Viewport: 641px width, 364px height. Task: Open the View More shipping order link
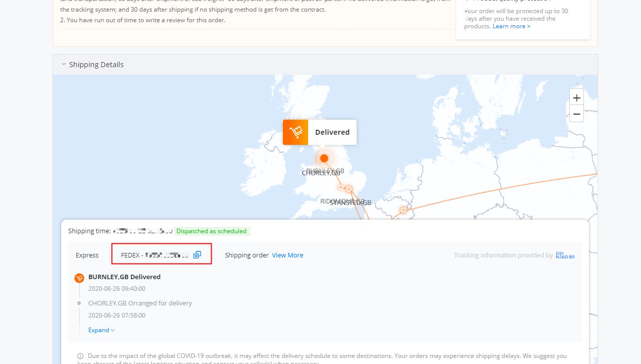click(x=287, y=255)
